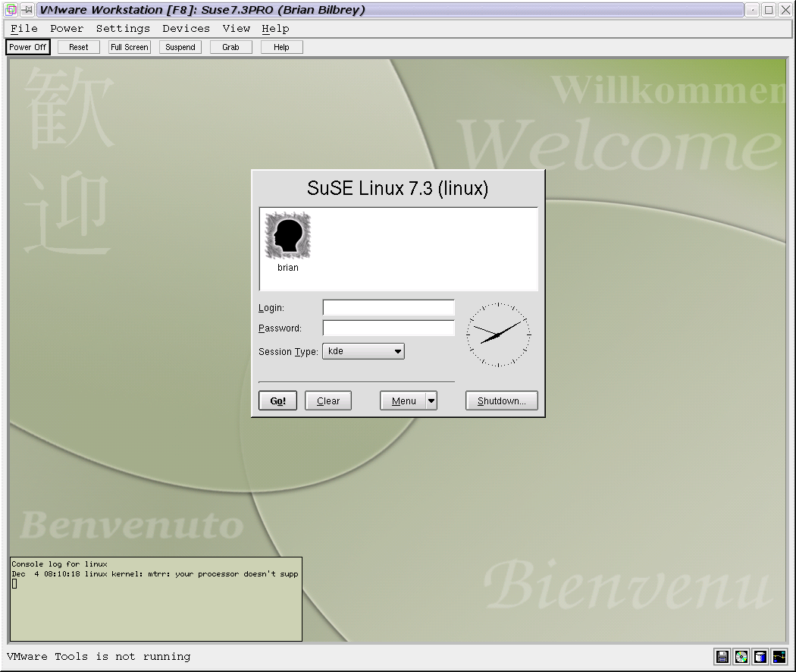This screenshot has width=796, height=672.
Task: Click the analog clock widget
Action: tap(498, 334)
